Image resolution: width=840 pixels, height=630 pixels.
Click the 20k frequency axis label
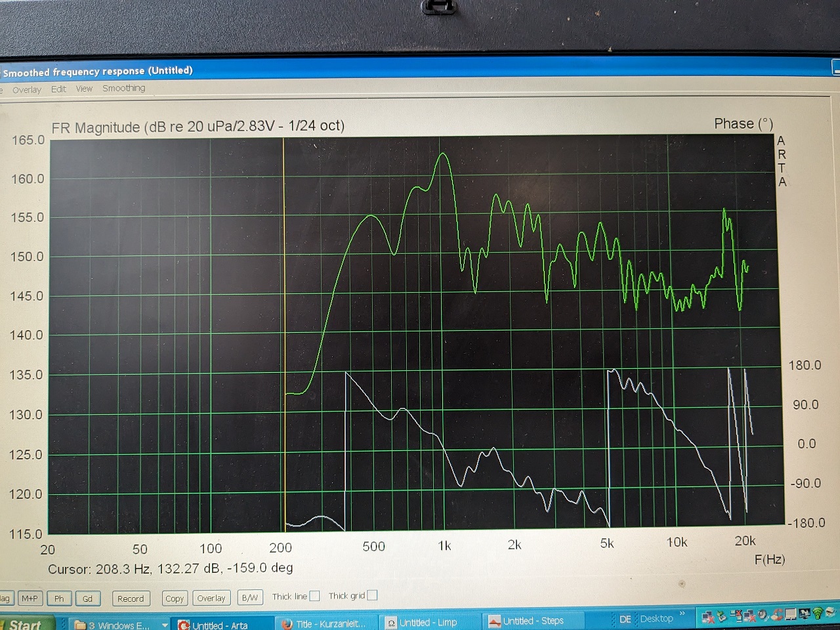pos(745,541)
